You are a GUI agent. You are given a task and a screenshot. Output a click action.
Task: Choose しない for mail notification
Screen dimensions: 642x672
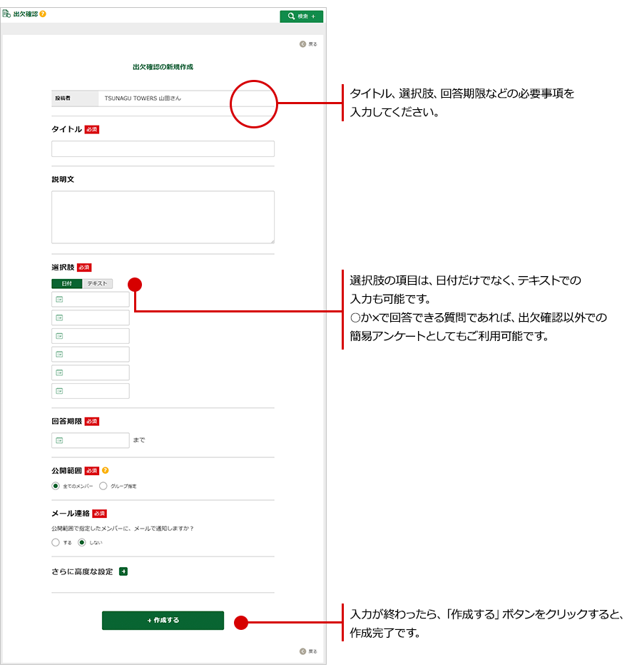[82, 542]
